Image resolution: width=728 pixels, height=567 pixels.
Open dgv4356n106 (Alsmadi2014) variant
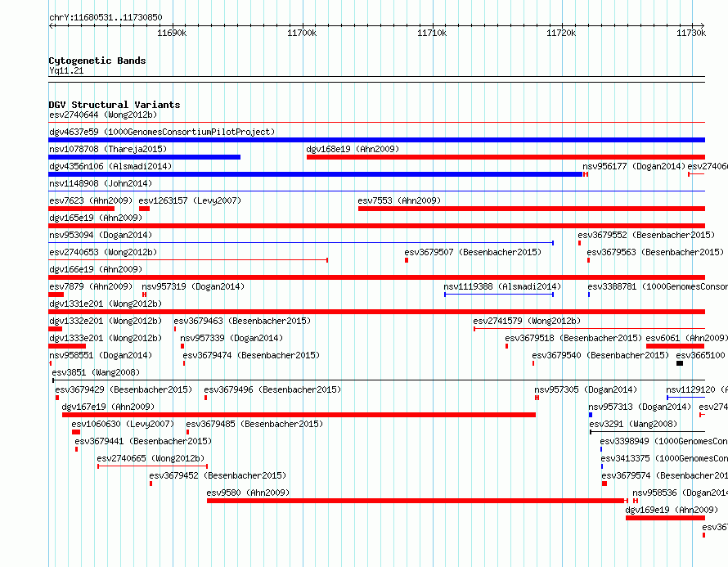click(110, 166)
